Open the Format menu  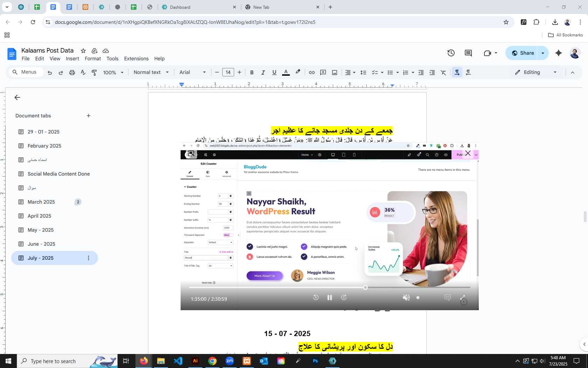93,59
